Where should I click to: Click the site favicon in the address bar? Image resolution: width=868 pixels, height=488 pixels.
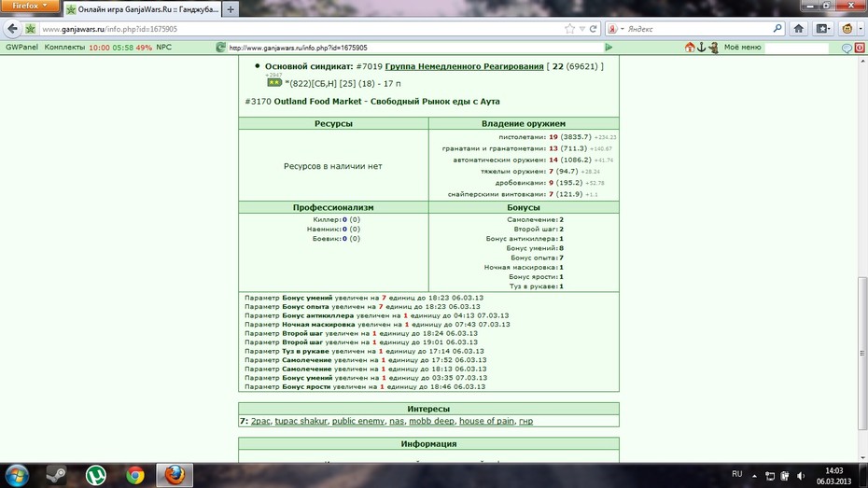31,29
